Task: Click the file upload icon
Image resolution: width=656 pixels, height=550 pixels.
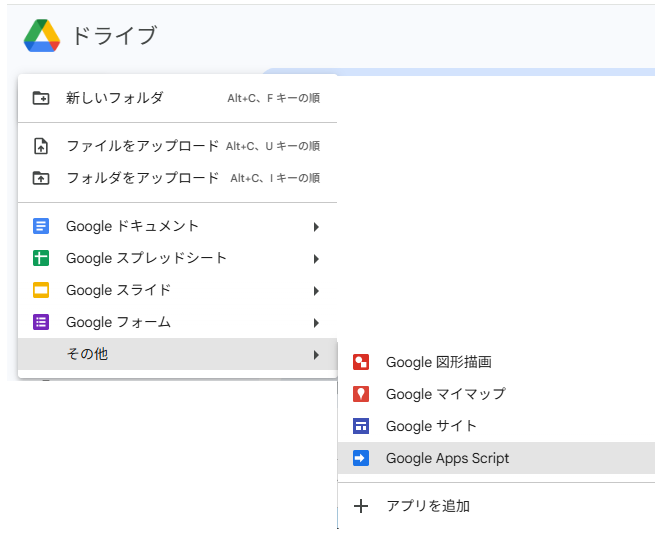Action: pyautogui.click(x=41, y=146)
